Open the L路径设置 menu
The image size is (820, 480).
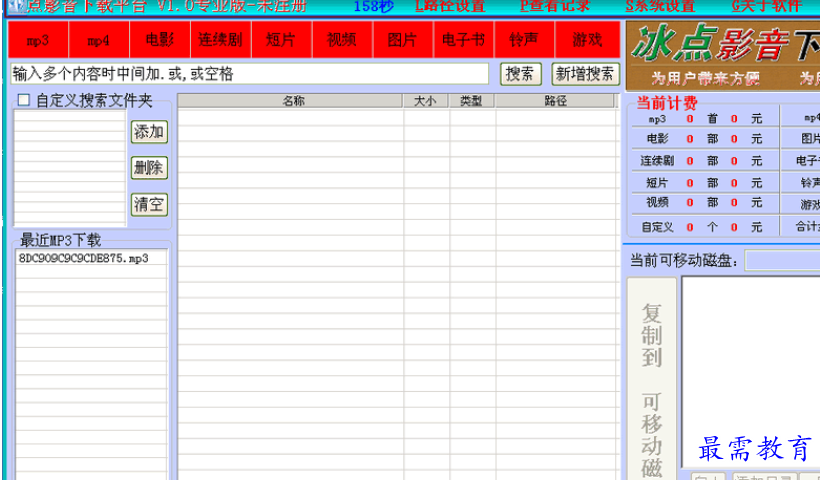click(x=450, y=6)
